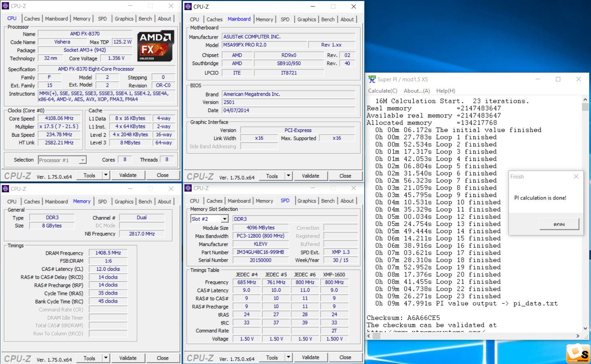Screen dimensions: 591x364
Task: Click Validate button in SPD window
Action: click(x=311, y=357)
